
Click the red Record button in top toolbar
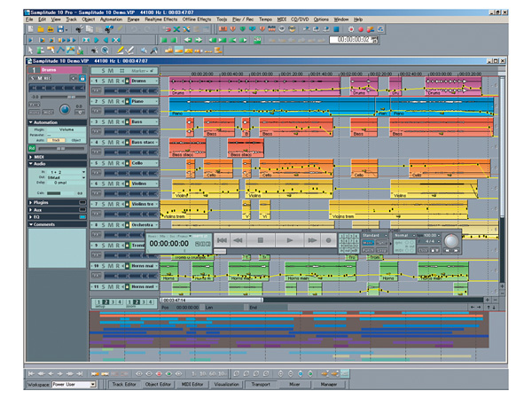(x=361, y=29)
